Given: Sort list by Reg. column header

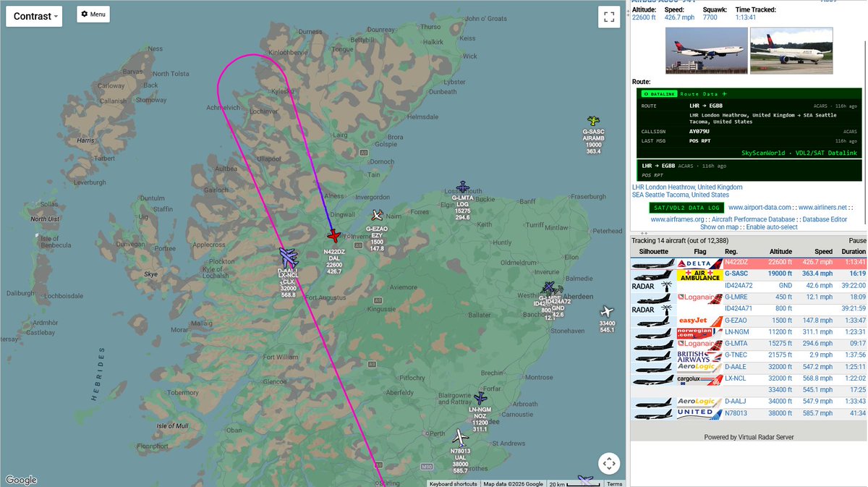Looking at the screenshot, I should click(x=731, y=252).
